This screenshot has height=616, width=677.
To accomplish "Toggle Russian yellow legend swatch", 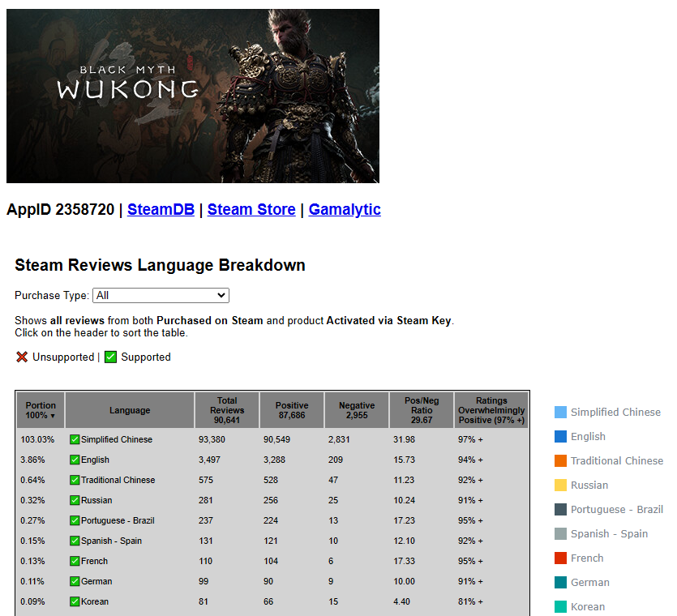I will (x=560, y=486).
